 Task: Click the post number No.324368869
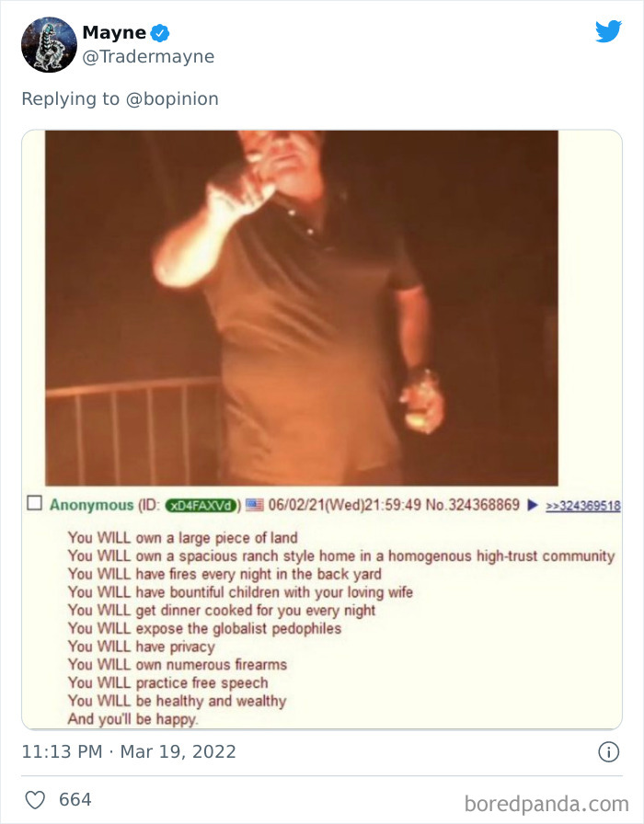[x=473, y=505]
